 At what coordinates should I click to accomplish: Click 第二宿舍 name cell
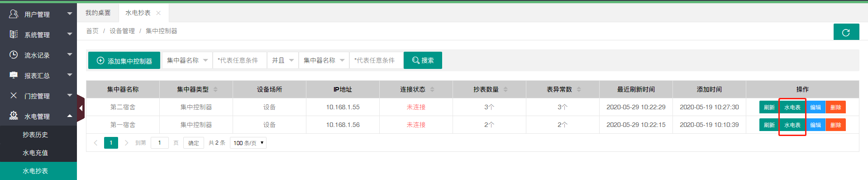coord(123,107)
